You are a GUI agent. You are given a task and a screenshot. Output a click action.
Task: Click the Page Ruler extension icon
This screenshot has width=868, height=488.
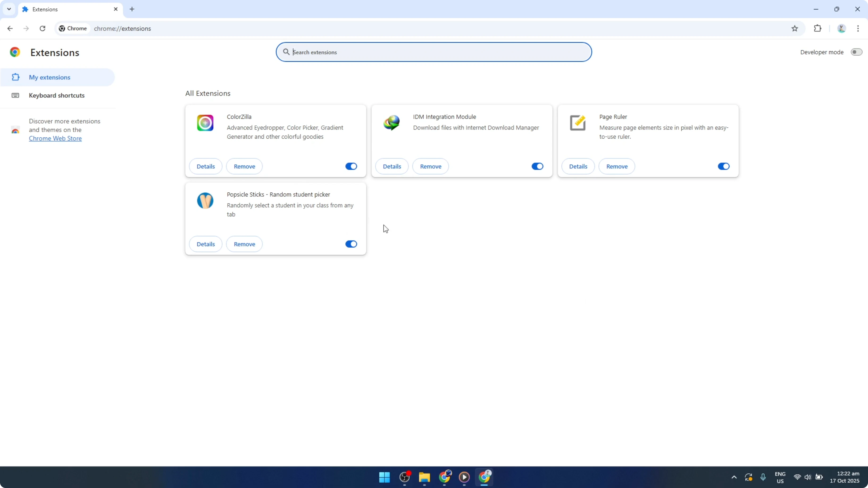(x=578, y=123)
